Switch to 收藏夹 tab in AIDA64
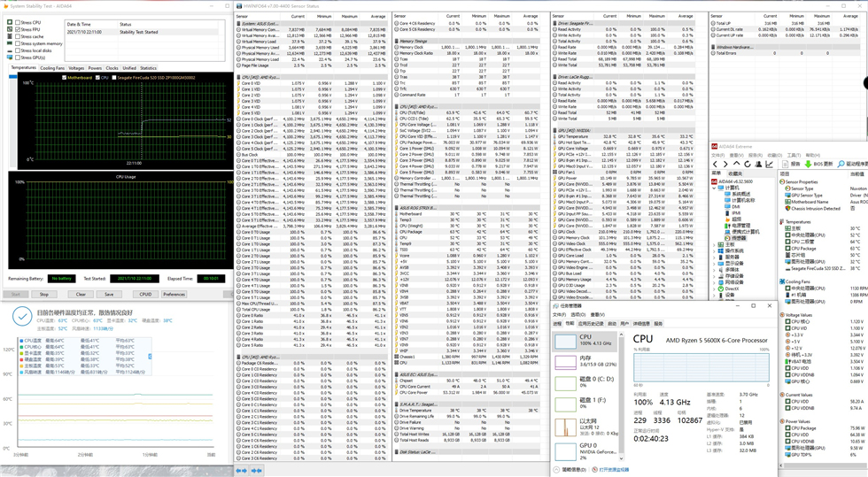This screenshot has height=477, width=868. [735, 173]
